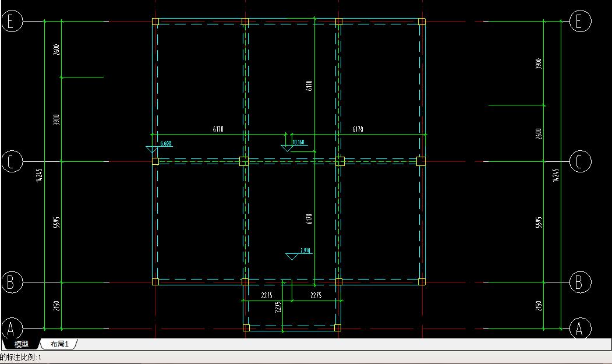Select the left horizontal 2275 dimension text
This screenshot has height=364, width=612.
[x=267, y=295]
